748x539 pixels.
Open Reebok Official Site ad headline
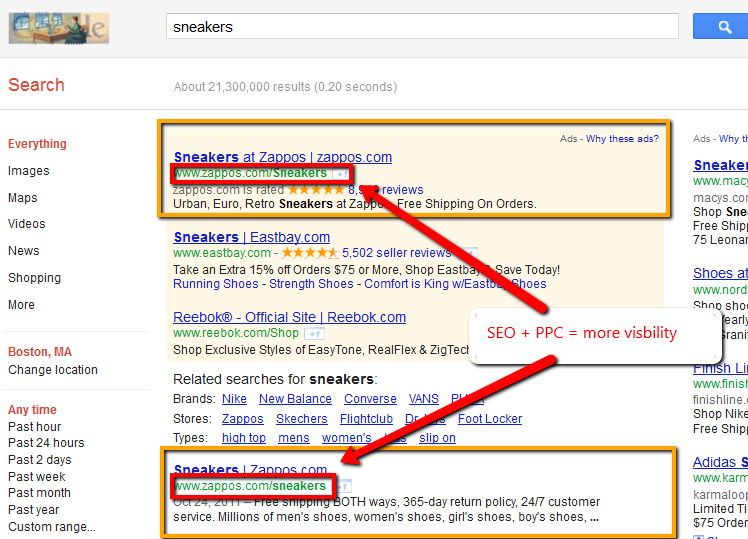[290, 317]
